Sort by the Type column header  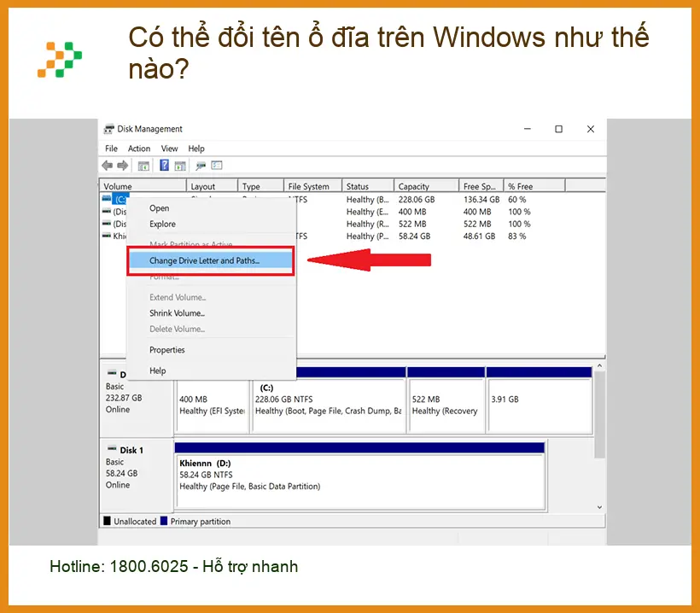(x=260, y=186)
